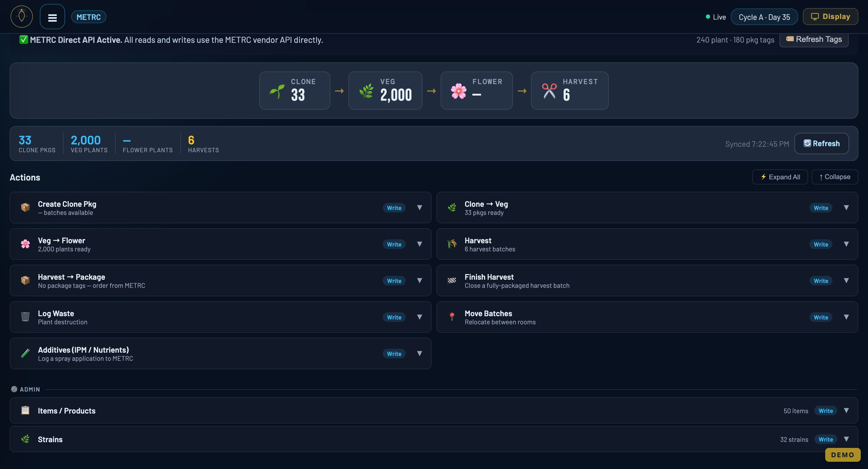Image resolution: width=868 pixels, height=469 pixels.
Task: Click the Live status indicator
Action: pyautogui.click(x=716, y=17)
